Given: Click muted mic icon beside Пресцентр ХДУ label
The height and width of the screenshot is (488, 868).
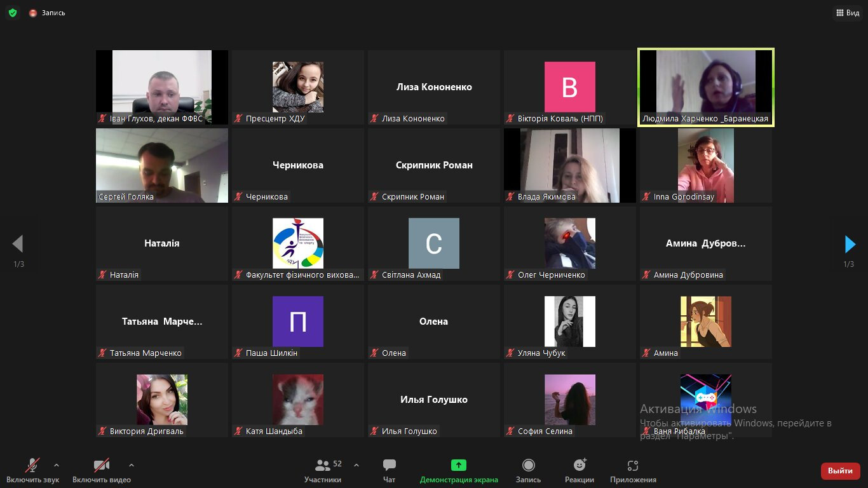Looking at the screenshot, I should [x=239, y=118].
